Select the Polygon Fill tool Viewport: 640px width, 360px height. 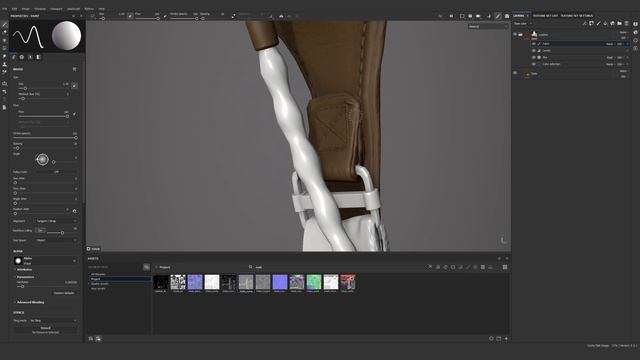[x=4, y=48]
